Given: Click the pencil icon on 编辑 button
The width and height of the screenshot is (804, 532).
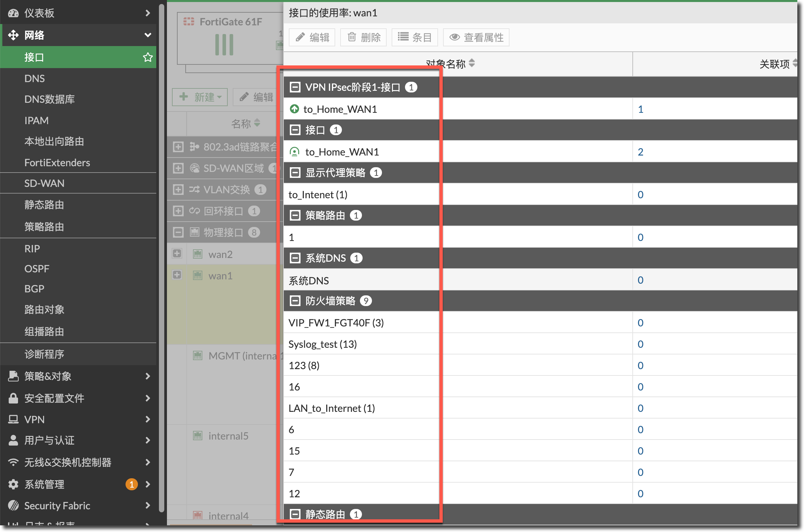Looking at the screenshot, I should [300, 37].
